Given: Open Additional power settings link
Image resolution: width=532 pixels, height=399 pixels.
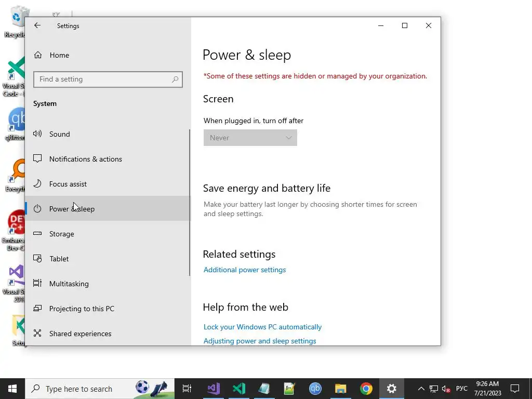Looking at the screenshot, I should coord(245,270).
